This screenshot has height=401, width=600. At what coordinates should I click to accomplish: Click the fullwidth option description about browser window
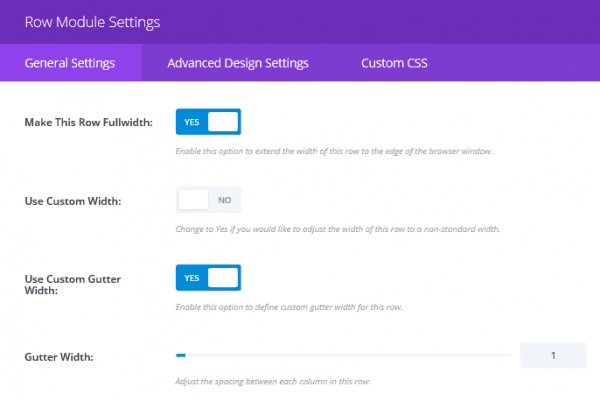[x=334, y=151]
